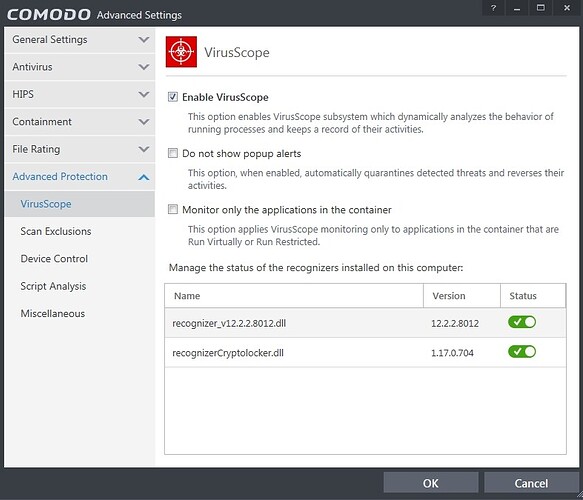Expand the HIPS section chevron
Viewport: 583px width, 500px height.
pos(144,94)
